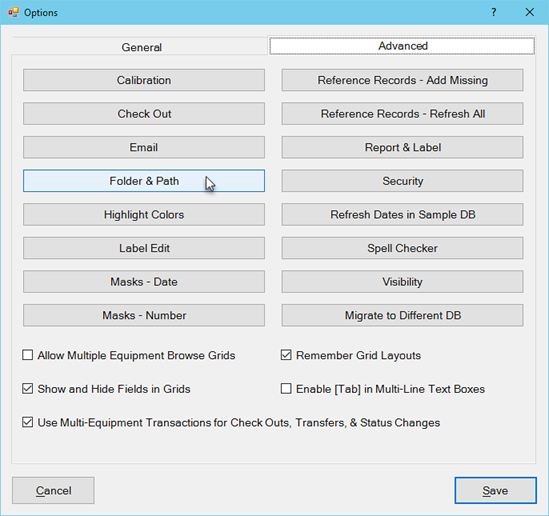549x516 pixels.
Task: Enable Allow Multiple Equipment Browse Grids
Action: point(28,355)
